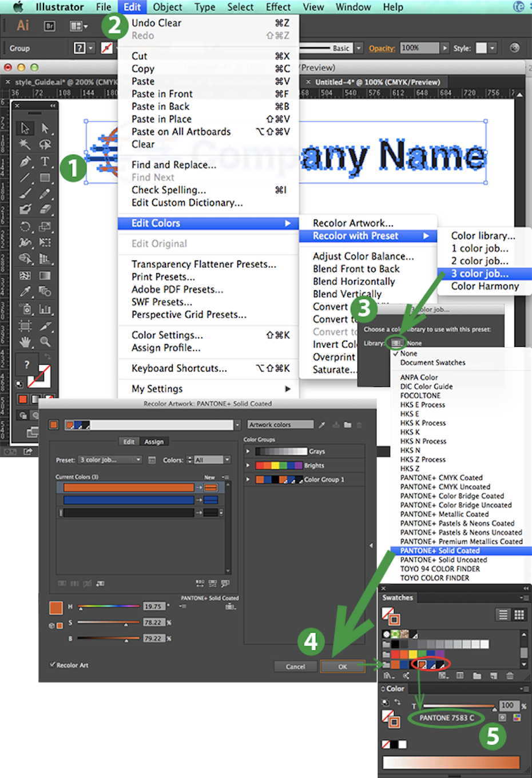Open the Style dropdown in control bar
Screen dimensions: 532x778
click(x=492, y=48)
